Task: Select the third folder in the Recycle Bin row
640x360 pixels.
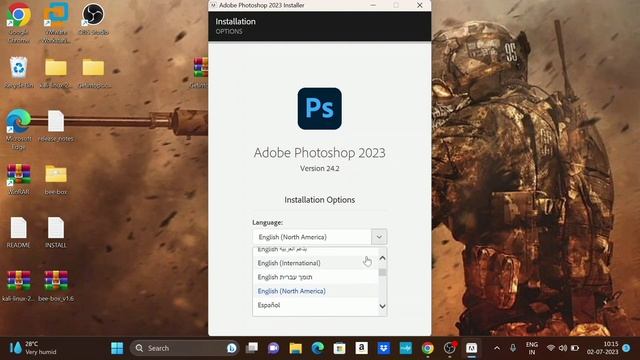Action: click(93, 72)
